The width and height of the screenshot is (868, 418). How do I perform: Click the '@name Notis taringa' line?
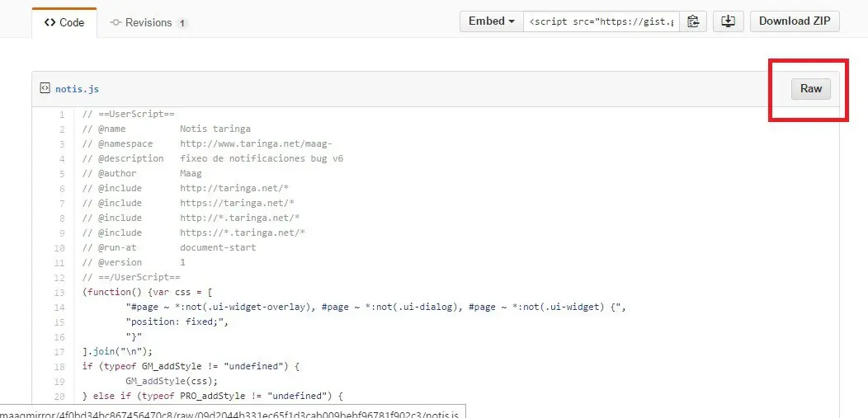pyautogui.click(x=166, y=129)
